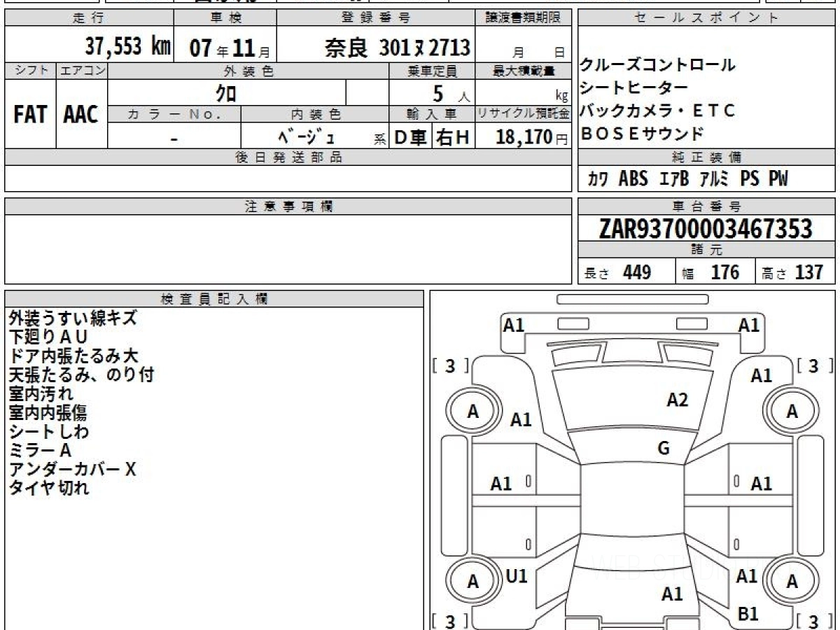The width and height of the screenshot is (840, 630).
Task: Select the 検査員記入欄 header
Action: (214, 299)
